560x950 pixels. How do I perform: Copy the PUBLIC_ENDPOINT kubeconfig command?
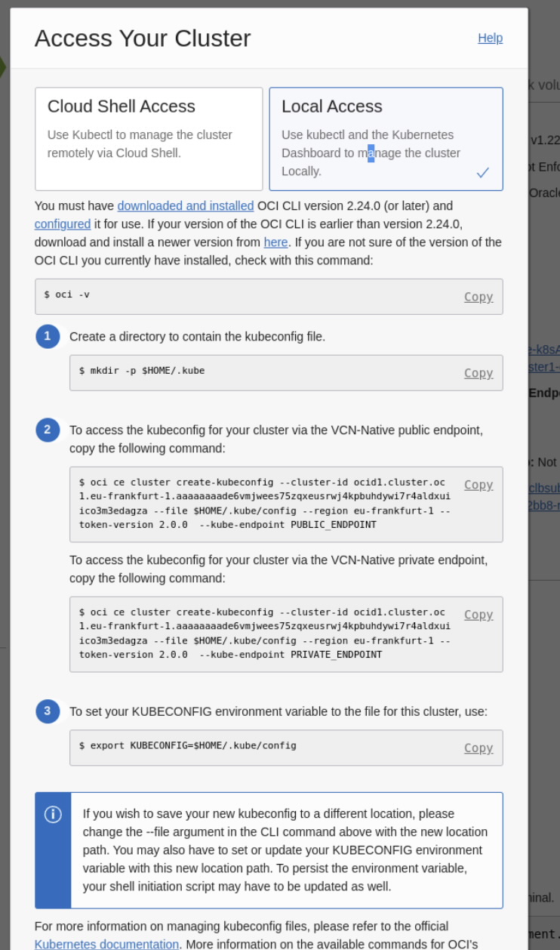[x=478, y=485]
